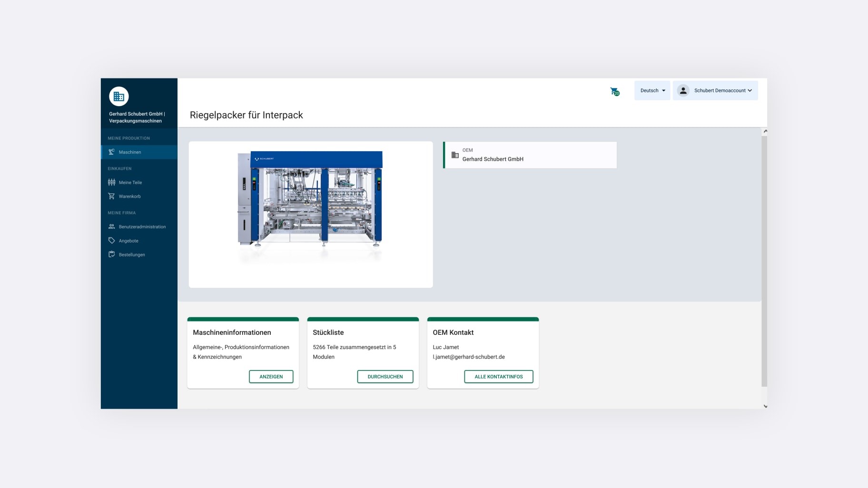
Task: Select Maschinen in the sidebar menu
Action: [130, 152]
